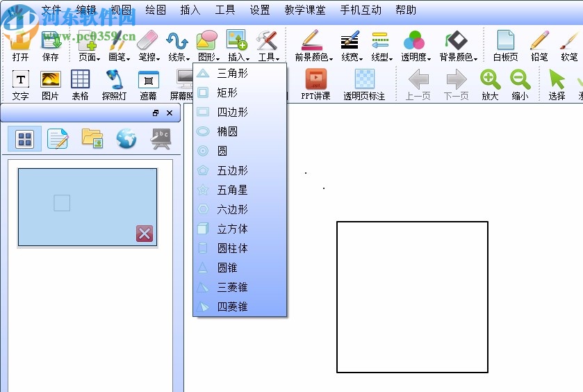This screenshot has width=583, height=392.
Task: Select 立方体 cube shape
Action: [x=240, y=229]
